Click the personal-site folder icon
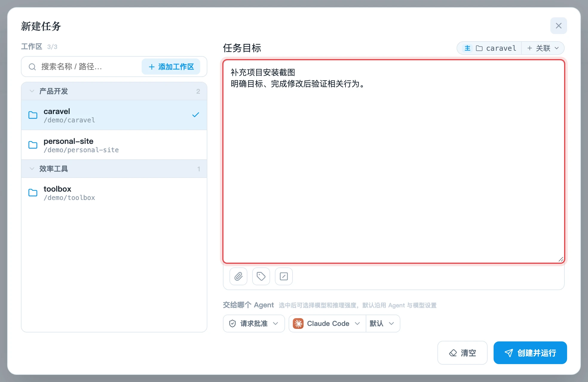Screen dimensions: 588x382 (33, 145)
